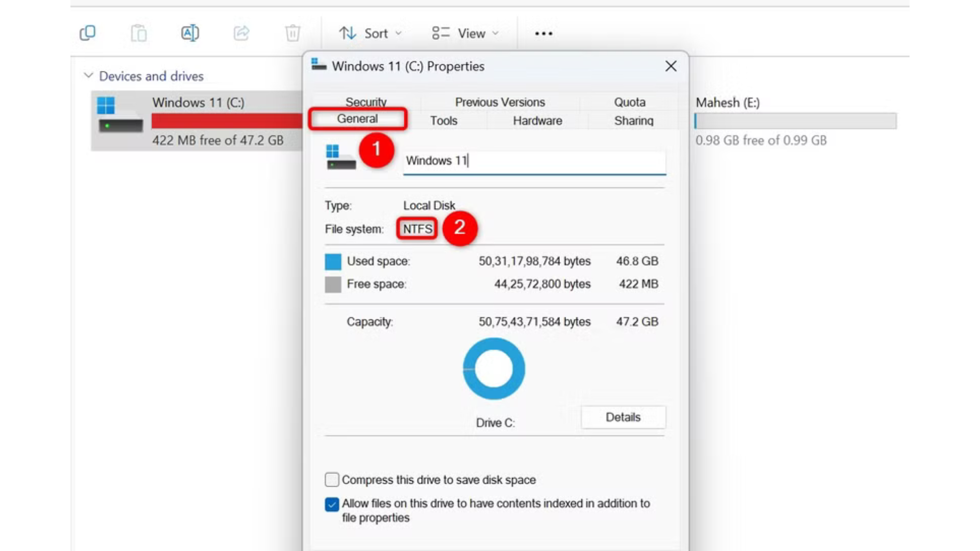The width and height of the screenshot is (980, 551).
Task: Select the General tab
Action: pyautogui.click(x=357, y=119)
